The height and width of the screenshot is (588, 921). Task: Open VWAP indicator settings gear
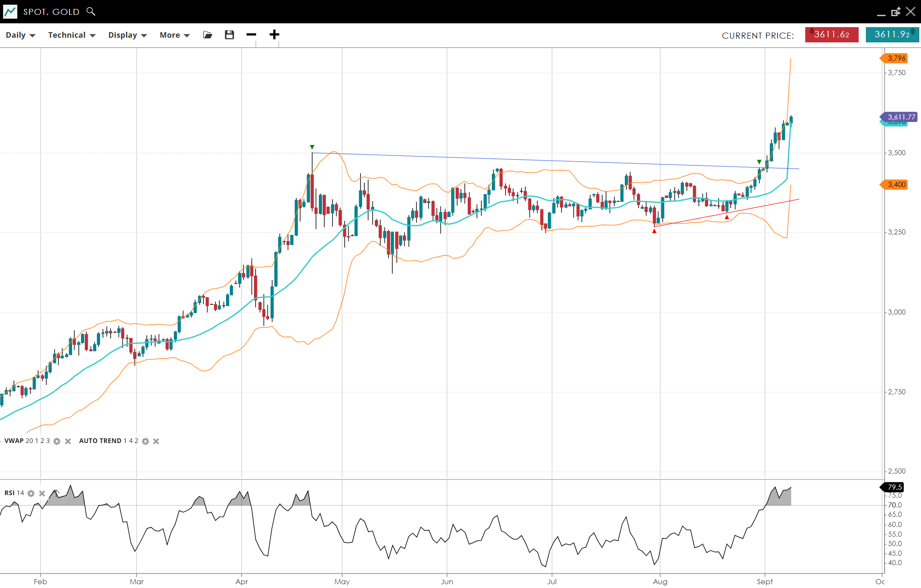[x=57, y=441]
